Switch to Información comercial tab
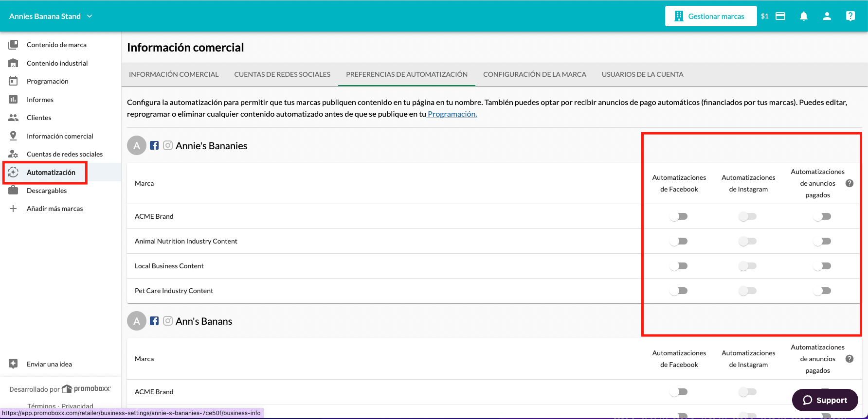The width and height of the screenshot is (868, 419). pos(174,74)
